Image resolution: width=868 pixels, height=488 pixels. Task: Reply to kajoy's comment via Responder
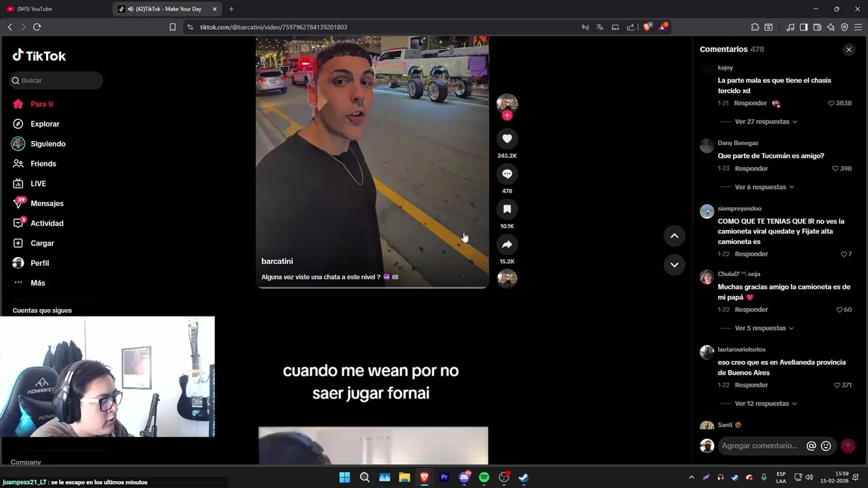click(751, 103)
